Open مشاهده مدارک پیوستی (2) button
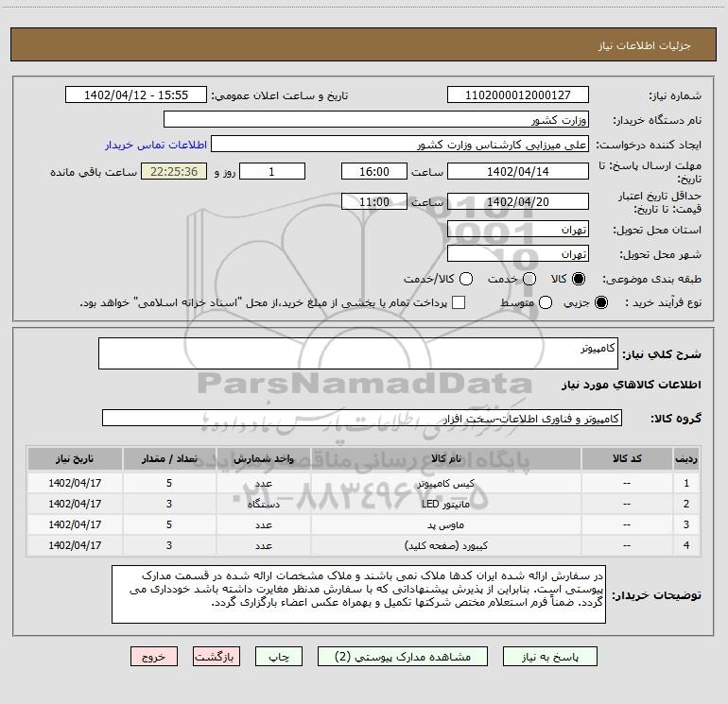 [x=403, y=657]
